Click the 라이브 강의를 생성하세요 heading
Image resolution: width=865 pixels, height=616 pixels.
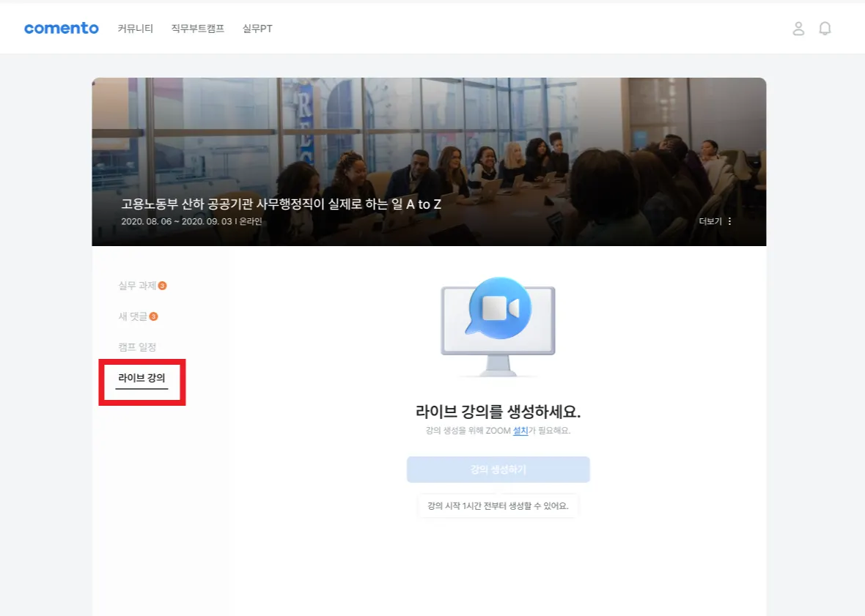(498, 411)
